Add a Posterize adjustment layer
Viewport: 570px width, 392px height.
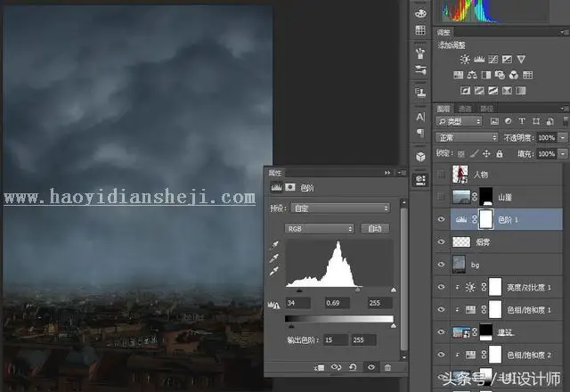[479, 91]
